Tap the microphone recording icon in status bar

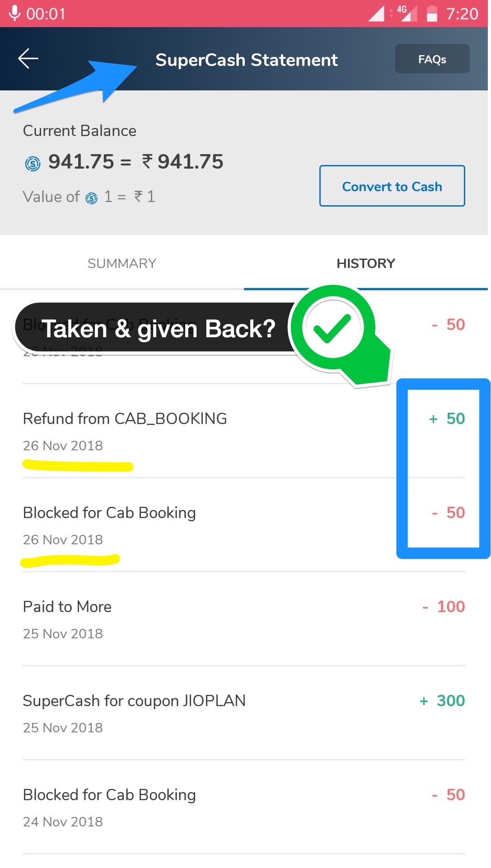(x=14, y=13)
